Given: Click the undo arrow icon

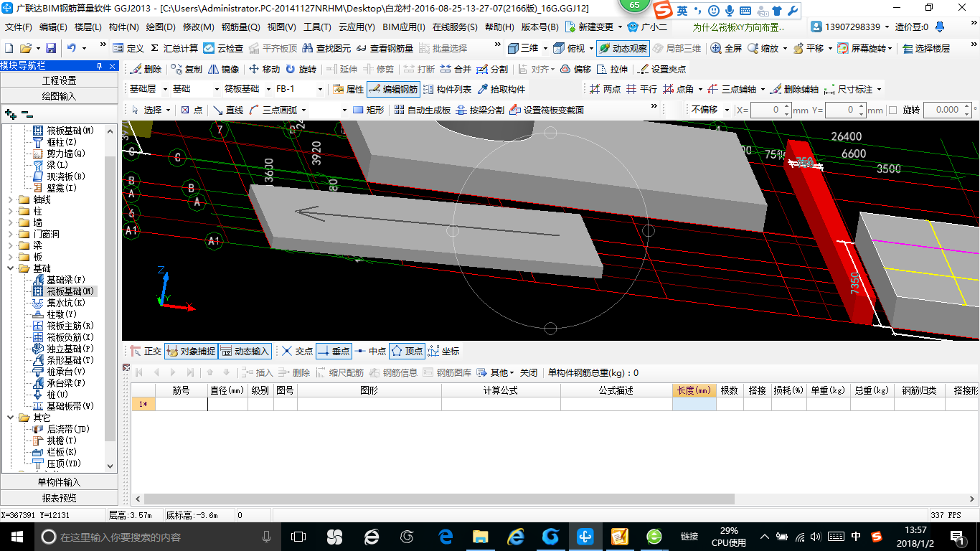Looking at the screenshot, I should pos(72,48).
